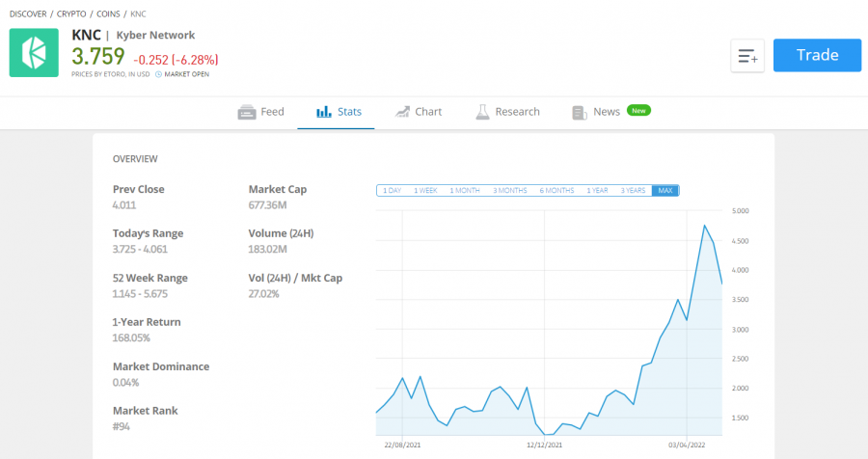Click the Market Rank value #94
The height and width of the screenshot is (459, 868).
tap(122, 427)
